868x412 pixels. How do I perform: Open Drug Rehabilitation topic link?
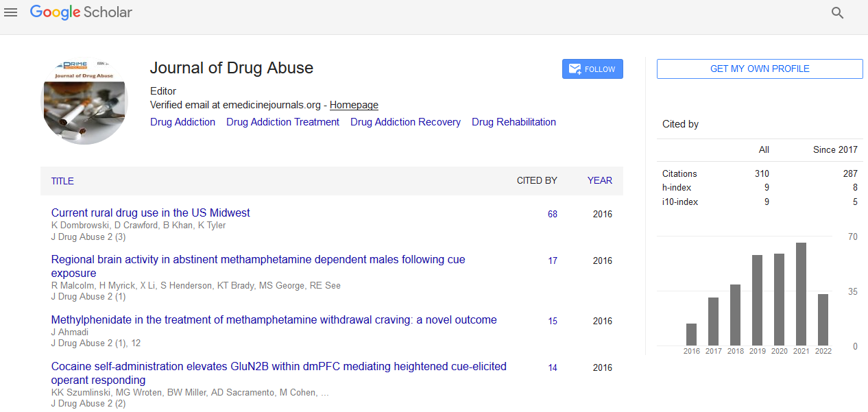[514, 122]
